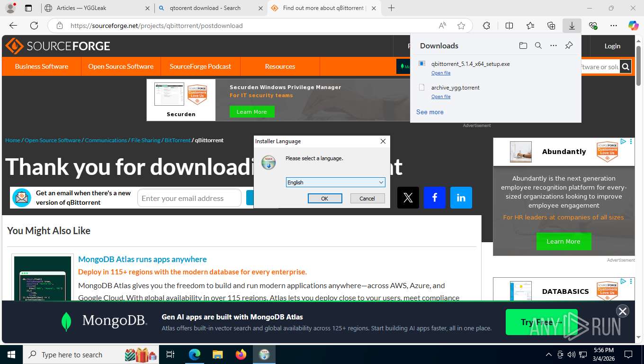The width and height of the screenshot is (644, 364).
Task: Click Learn More in Abundantly ad
Action: (x=563, y=241)
